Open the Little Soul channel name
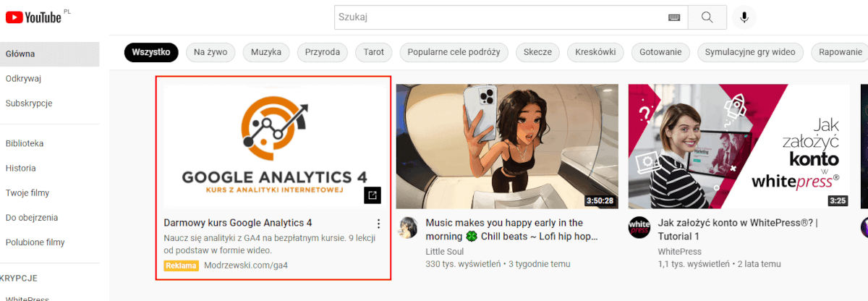This screenshot has width=868, height=301. tap(445, 251)
